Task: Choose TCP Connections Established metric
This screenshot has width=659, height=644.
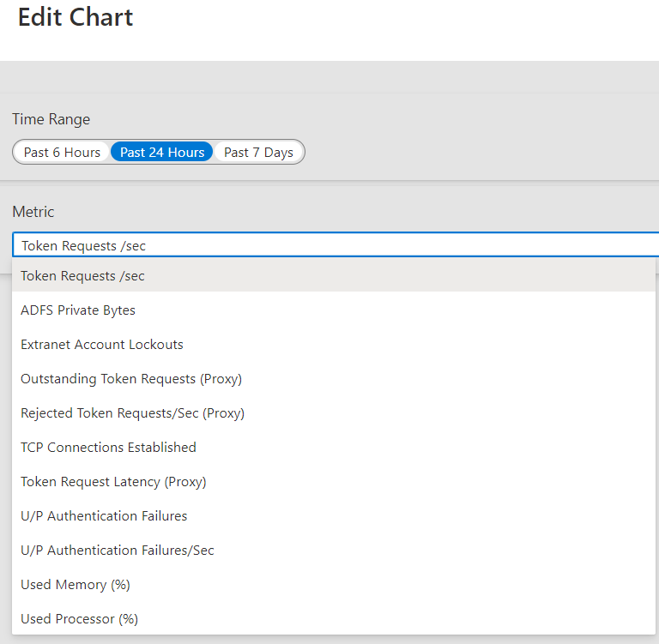Action: (x=108, y=448)
